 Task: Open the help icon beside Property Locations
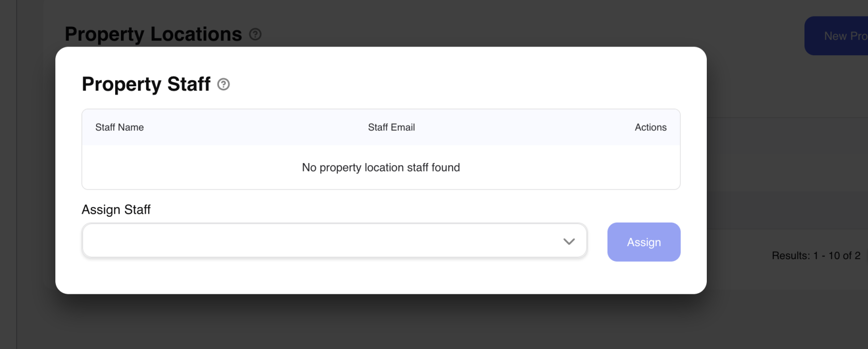pyautogui.click(x=255, y=34)
